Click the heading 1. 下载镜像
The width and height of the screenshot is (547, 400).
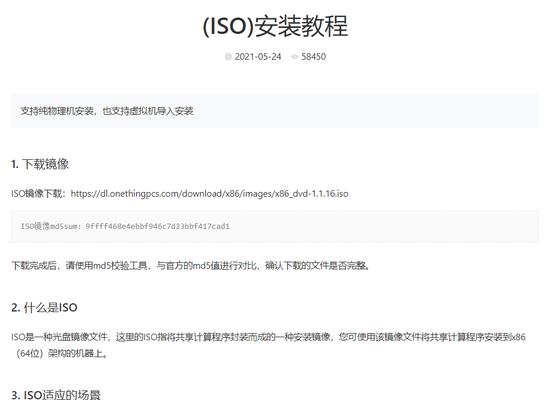40,164
